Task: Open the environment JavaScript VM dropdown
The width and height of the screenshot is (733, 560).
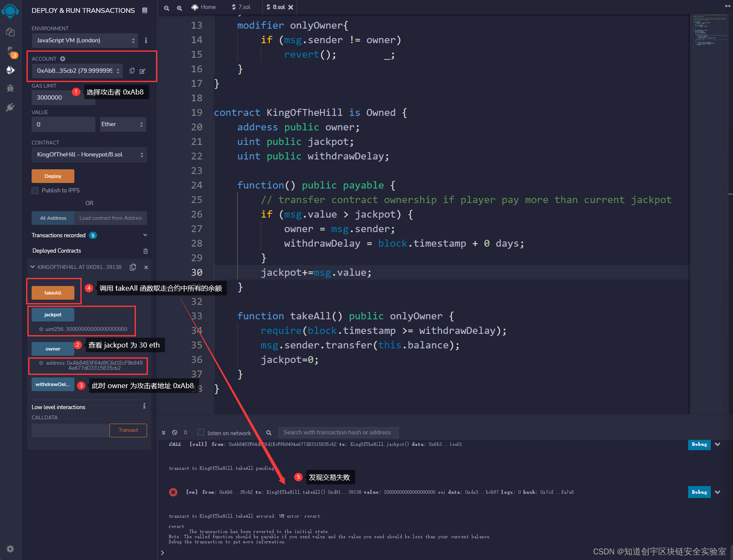Action: pos(85,41)
